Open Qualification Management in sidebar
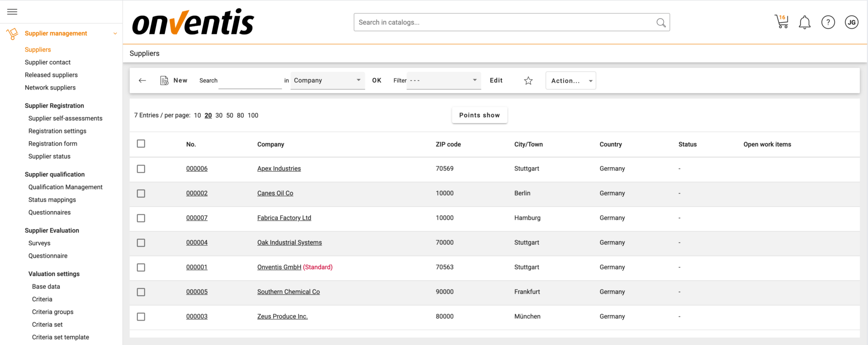Screen dimensions: 868x345 click(66, 187)
